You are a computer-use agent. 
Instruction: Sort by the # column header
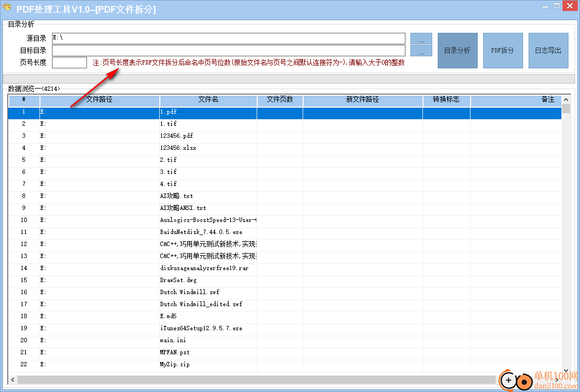tap(24, 100)
